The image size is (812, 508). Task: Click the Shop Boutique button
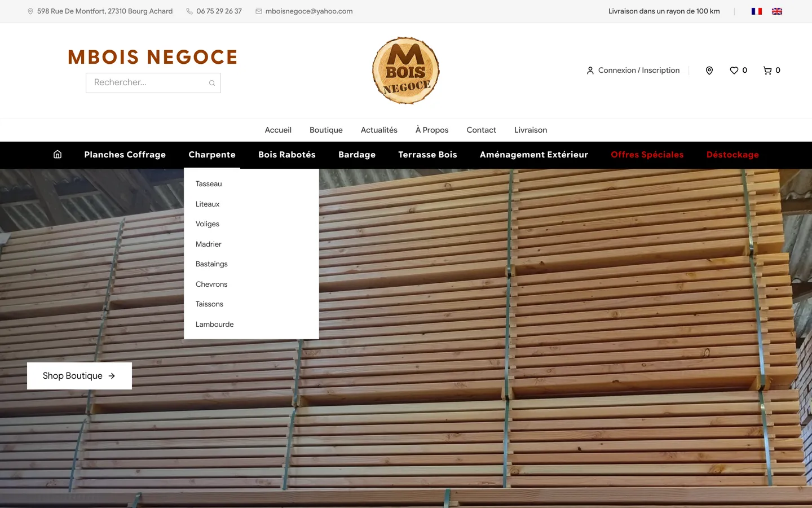coord(80,376)
